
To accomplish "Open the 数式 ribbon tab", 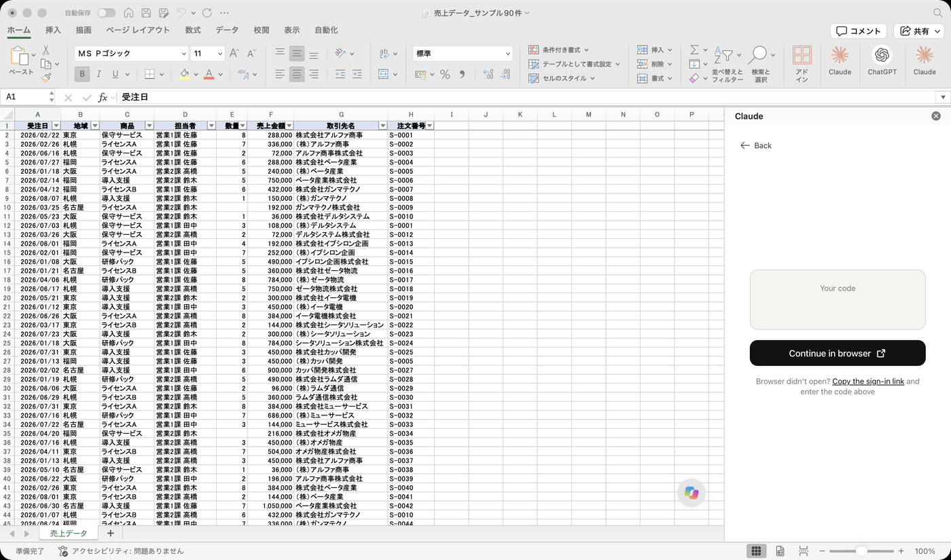I will pyautogui.click(x=193, y=30).
